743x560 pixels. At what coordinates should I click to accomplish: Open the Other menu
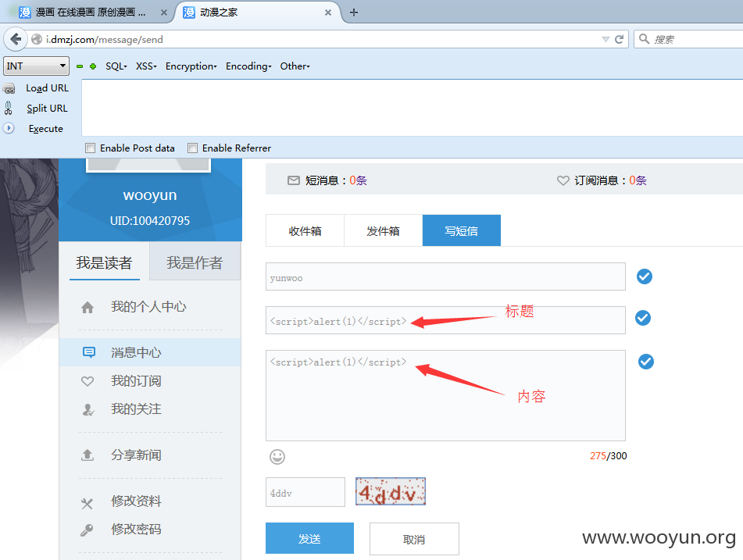pos(295,66)
